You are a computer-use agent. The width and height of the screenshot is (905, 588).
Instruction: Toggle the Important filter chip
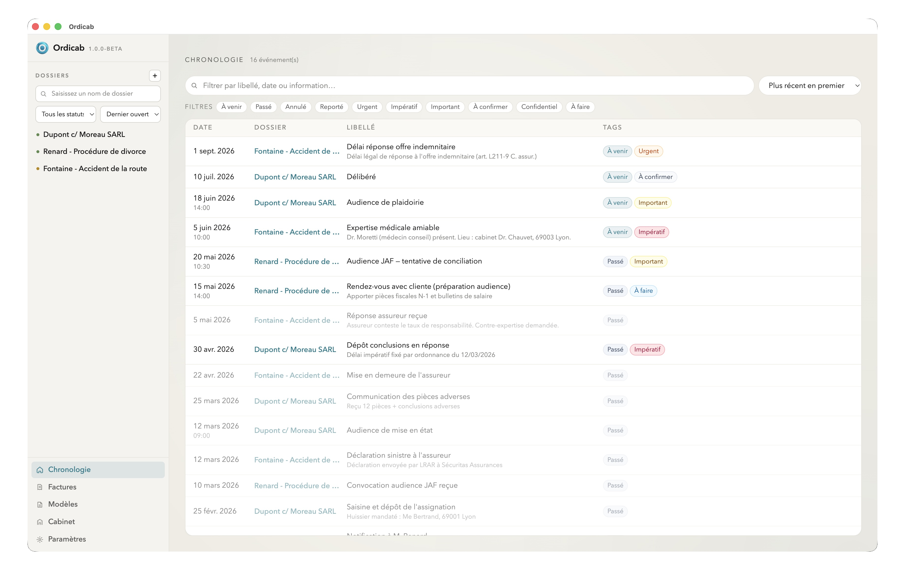tap(445, 107)
